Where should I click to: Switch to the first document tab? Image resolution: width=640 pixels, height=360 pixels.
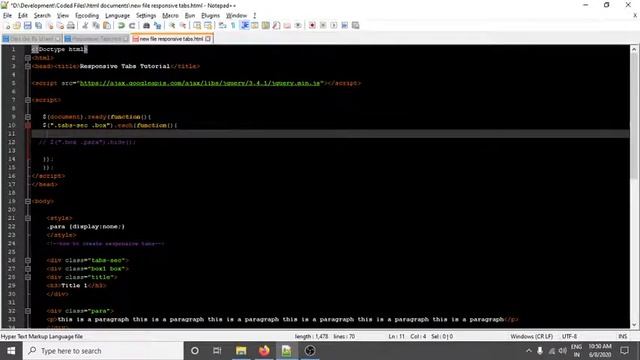32,39
